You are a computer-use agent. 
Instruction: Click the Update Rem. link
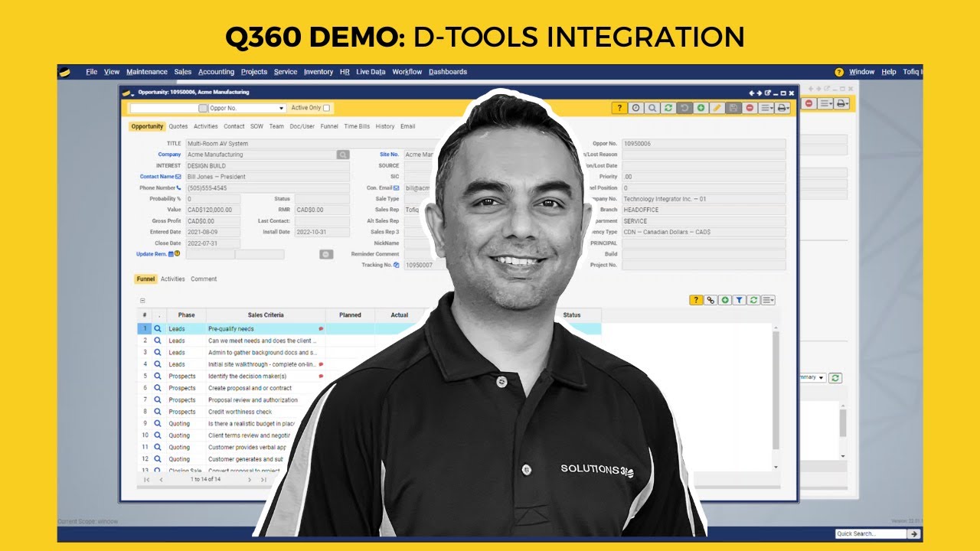152,254
